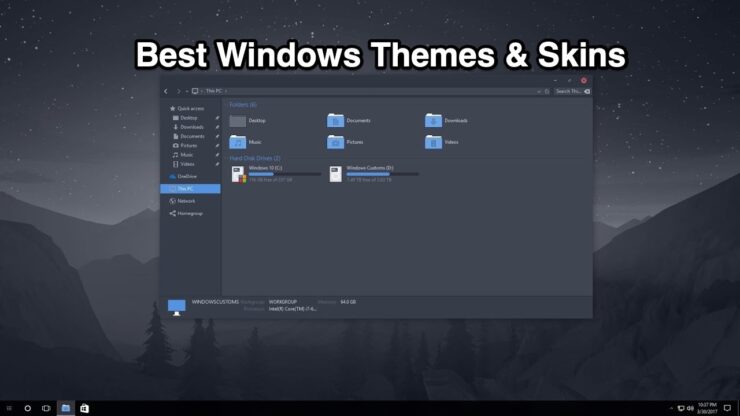740x416 pixels.
Task: Select the Pictures folder icon in content pane
Action: point(336,142)
